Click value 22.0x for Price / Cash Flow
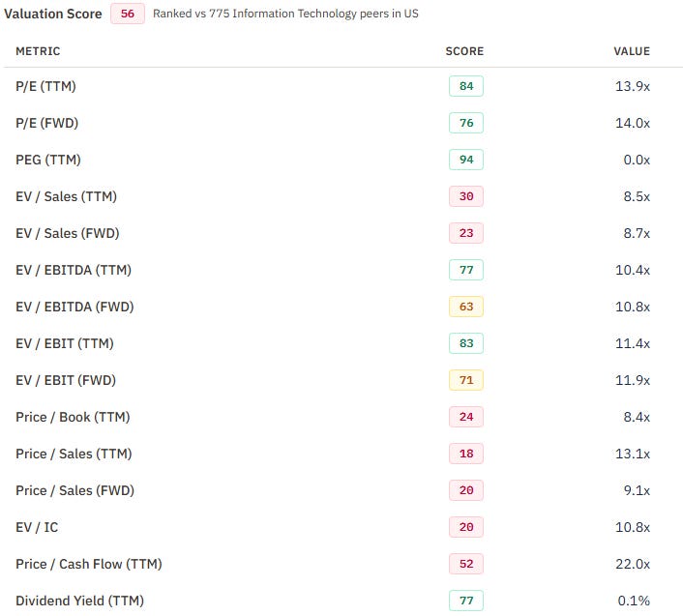Image resolution: width=683 pixels, height=616 pixels. pos(633,564)
